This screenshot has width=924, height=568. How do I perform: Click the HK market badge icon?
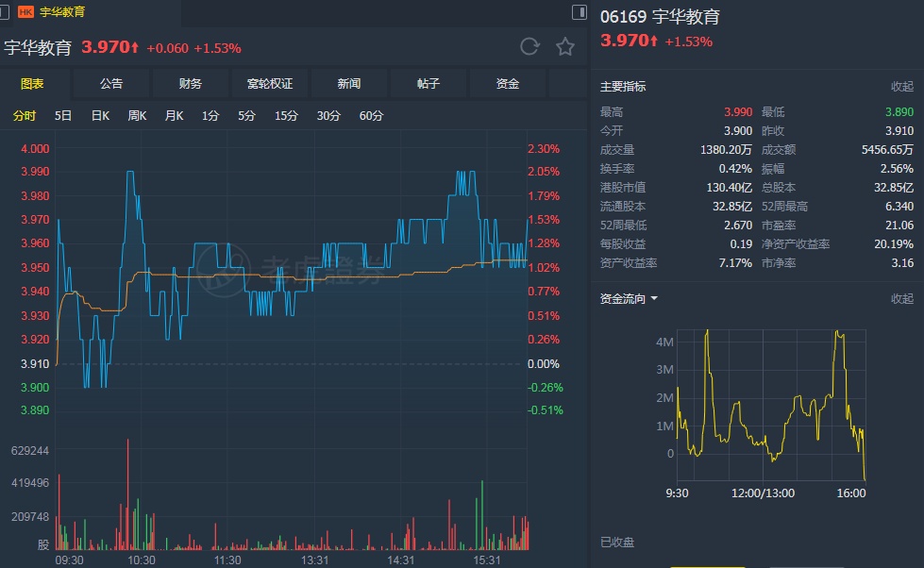(25, 11)
